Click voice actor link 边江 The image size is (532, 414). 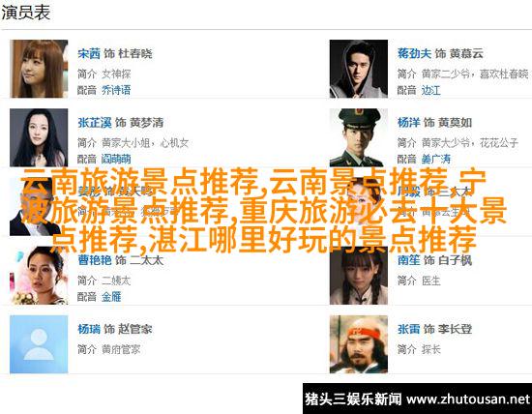pyautogui.click(x=430, y=90)
